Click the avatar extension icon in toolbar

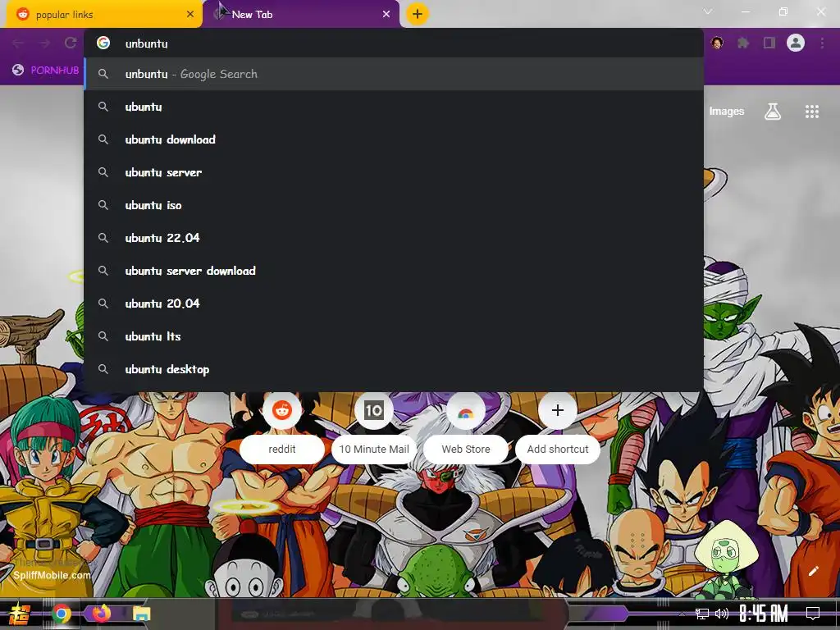pyautogui.click(x=717, y=43)
